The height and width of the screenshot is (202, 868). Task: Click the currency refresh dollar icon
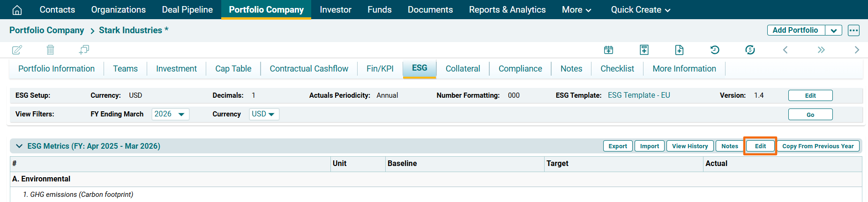click(x=750, y=50)
